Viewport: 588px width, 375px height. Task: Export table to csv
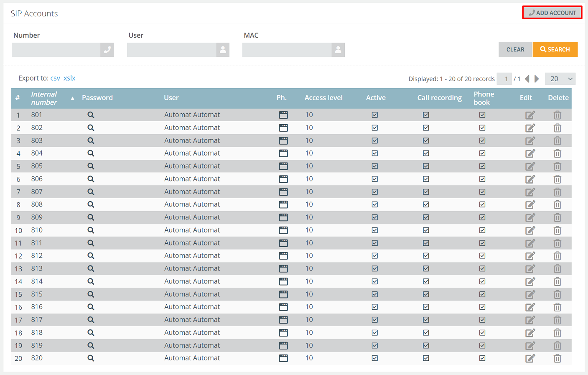coord(55,78)
